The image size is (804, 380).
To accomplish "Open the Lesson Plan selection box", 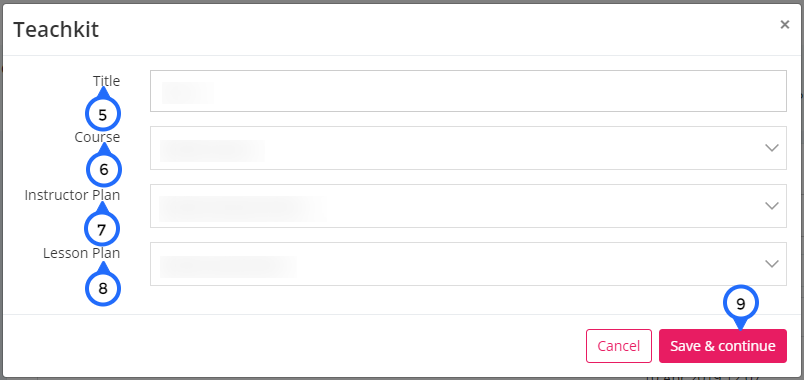I will click(468, 264).
